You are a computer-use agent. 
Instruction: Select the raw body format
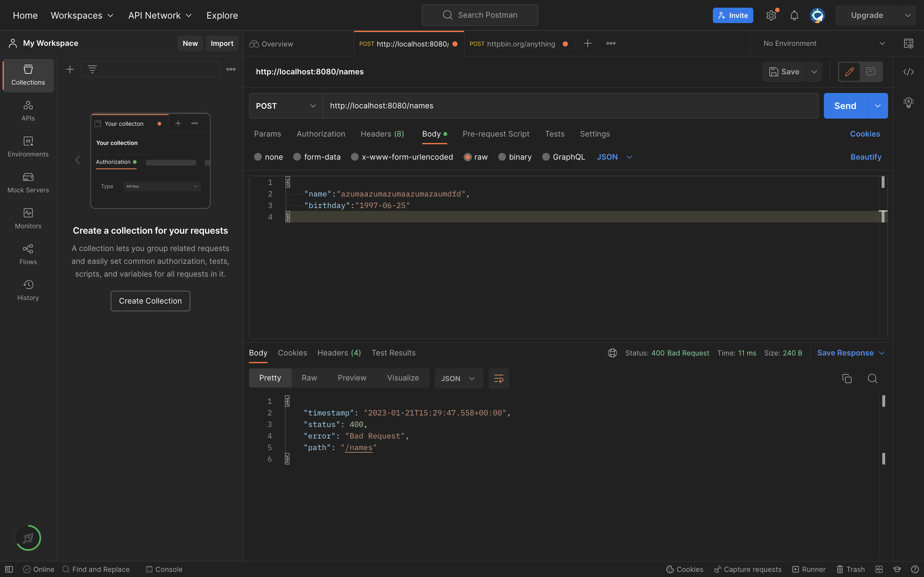pyautogui.click(x=475, y=156)
